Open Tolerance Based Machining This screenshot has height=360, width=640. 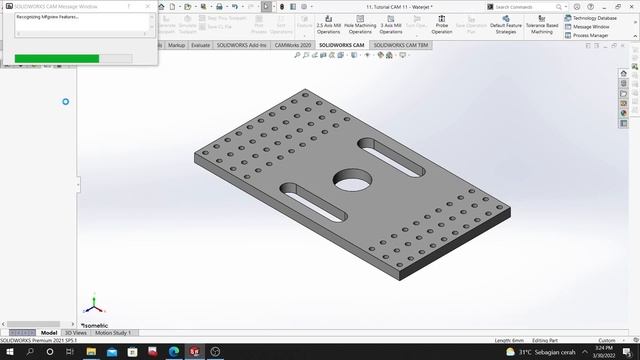click(542, 25)
